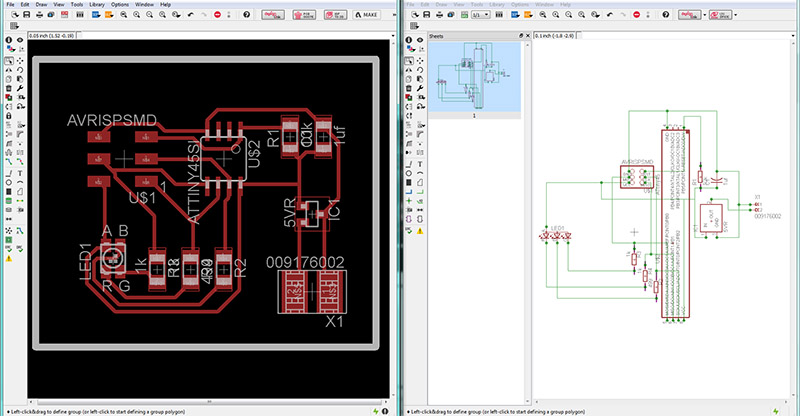The image size is (800, 416).
Task: Select the Text tool in schematic editor
Action: pyautogui.click(x=420, y=164)
